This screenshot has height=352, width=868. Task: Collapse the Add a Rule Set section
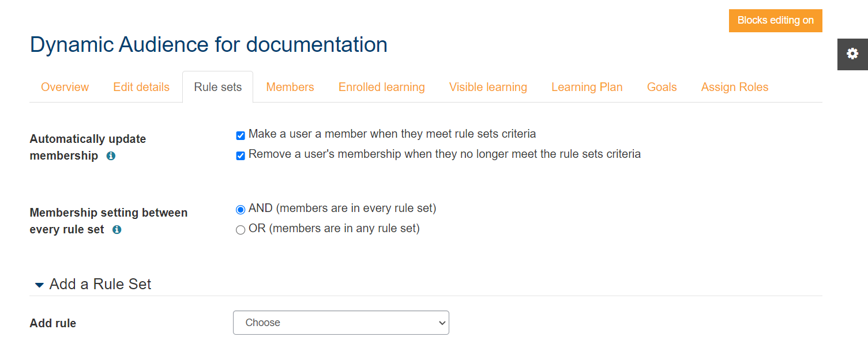(39, 284)
